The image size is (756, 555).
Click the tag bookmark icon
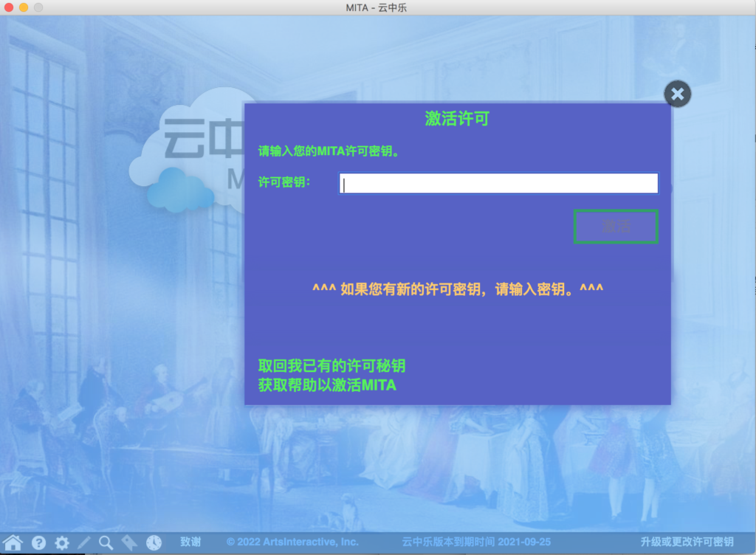coord(129,542)
